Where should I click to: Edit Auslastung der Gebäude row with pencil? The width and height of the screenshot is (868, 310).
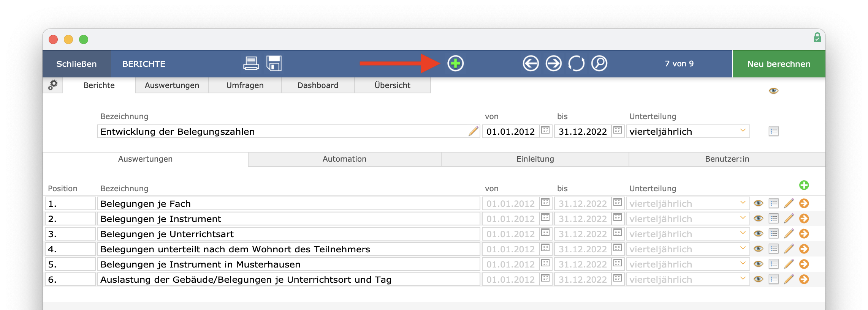[x=789, y=279]
